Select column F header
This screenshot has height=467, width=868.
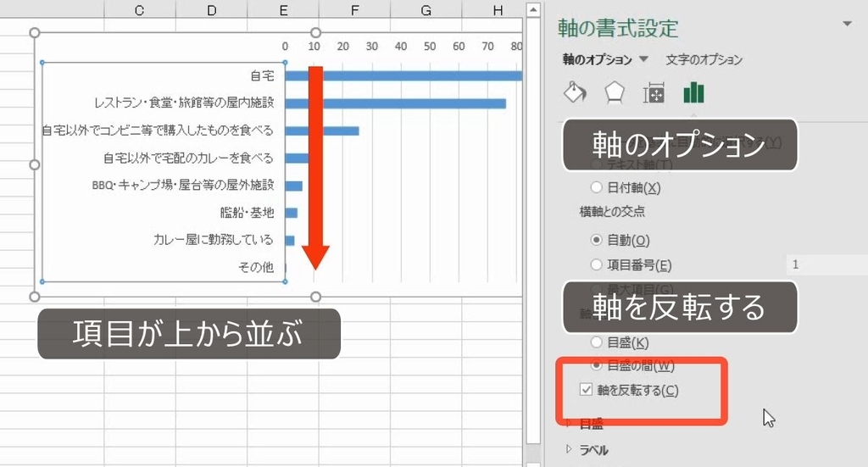[355, 9]
